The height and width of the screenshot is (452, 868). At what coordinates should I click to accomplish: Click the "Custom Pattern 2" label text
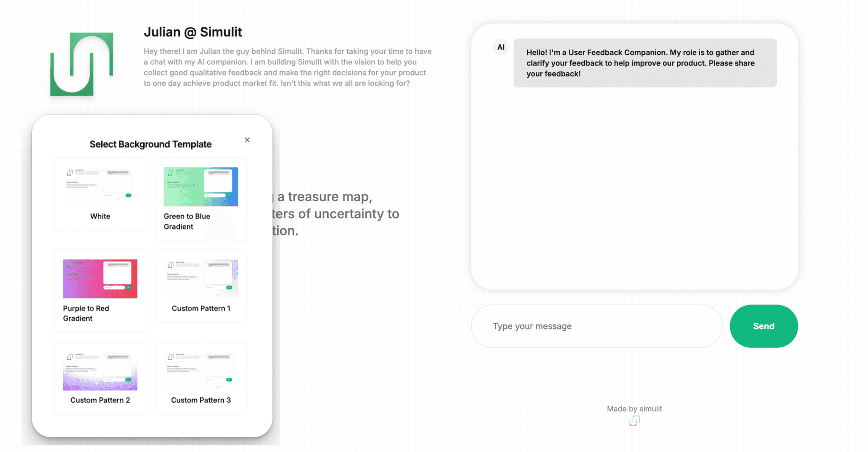tap(100, 400)
